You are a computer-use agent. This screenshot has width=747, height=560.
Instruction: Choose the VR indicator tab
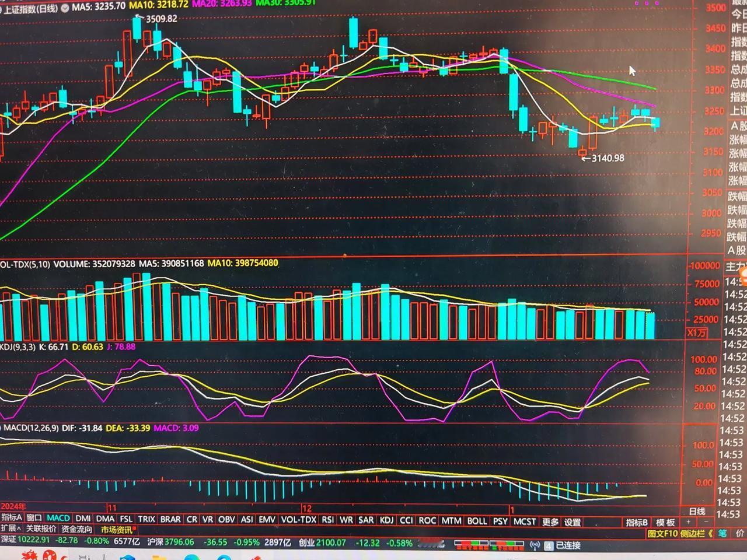(x=208, y=519)
